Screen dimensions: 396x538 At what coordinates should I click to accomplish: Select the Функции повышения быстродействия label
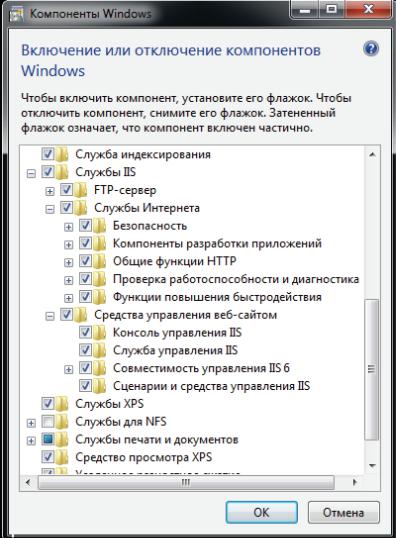tap(217, 297)
